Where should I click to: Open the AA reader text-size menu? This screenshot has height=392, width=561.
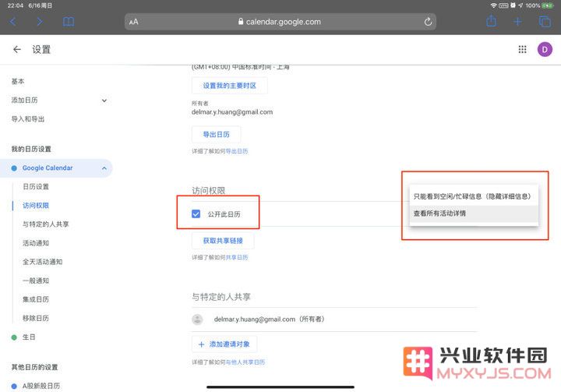tap(134, 22)
